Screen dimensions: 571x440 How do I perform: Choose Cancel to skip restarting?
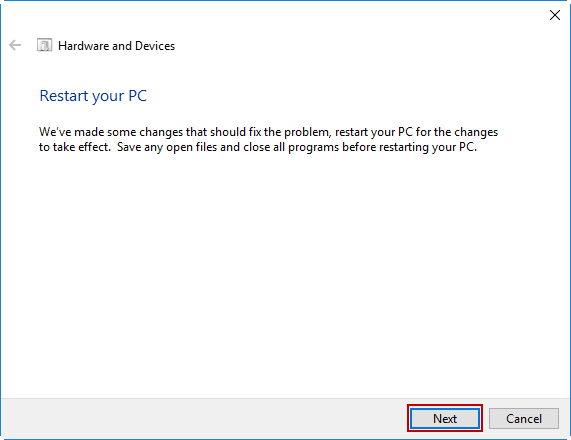point(524,419)
